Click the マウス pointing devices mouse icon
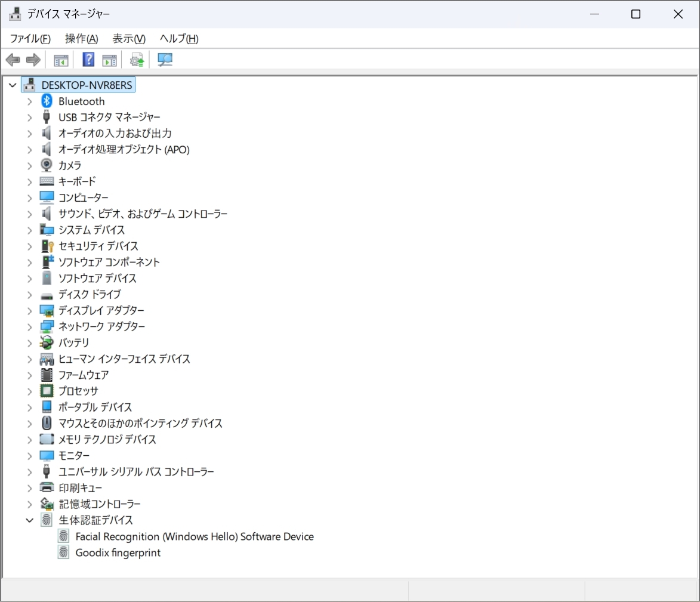700x602 pixels. point(47,422)
